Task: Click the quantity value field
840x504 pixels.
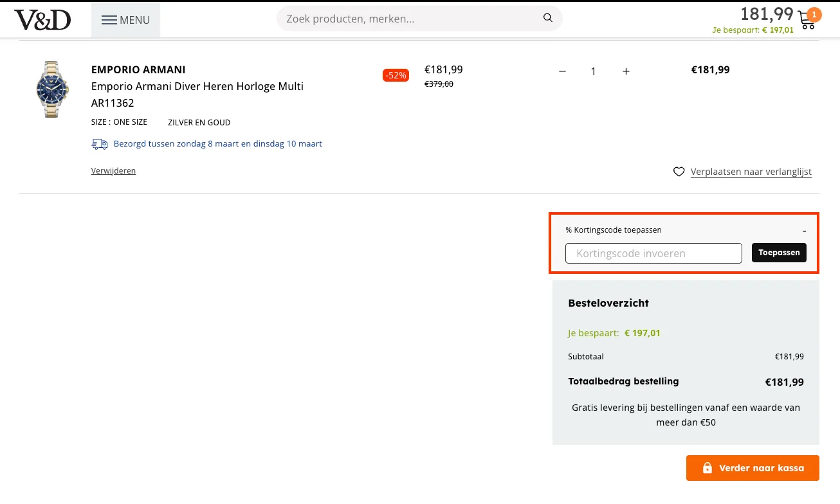Action: [x=594, y=71]
